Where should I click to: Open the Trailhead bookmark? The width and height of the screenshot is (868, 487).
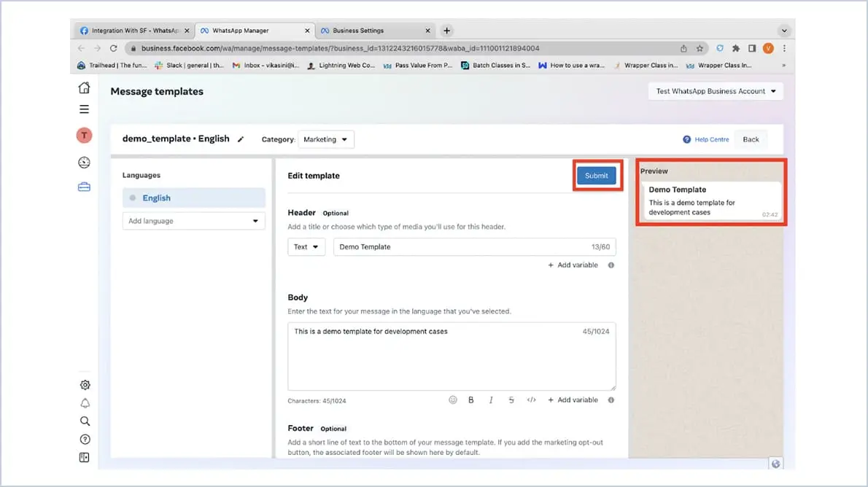point(112,66)
